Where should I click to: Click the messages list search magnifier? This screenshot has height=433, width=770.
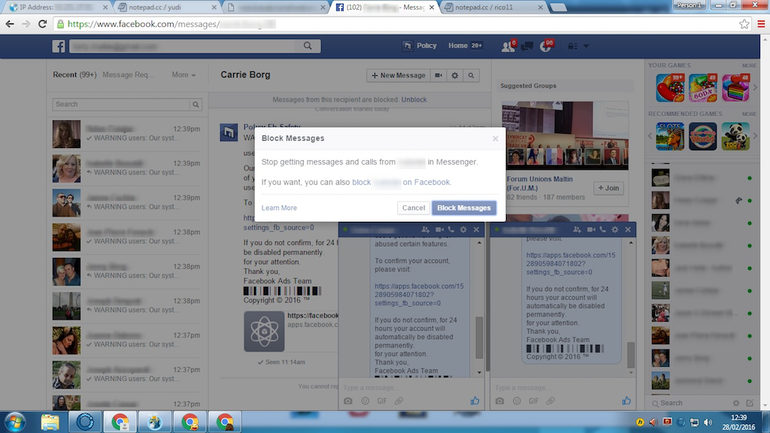click(196, 104)
